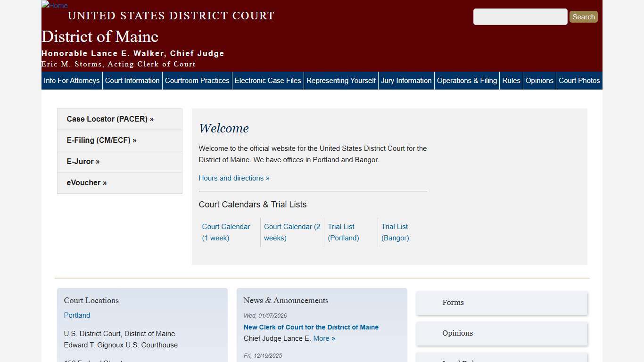Read the New Clerk of Court announcement
Image resolution: width=644 pixels, height=362 pixels.
311,327
